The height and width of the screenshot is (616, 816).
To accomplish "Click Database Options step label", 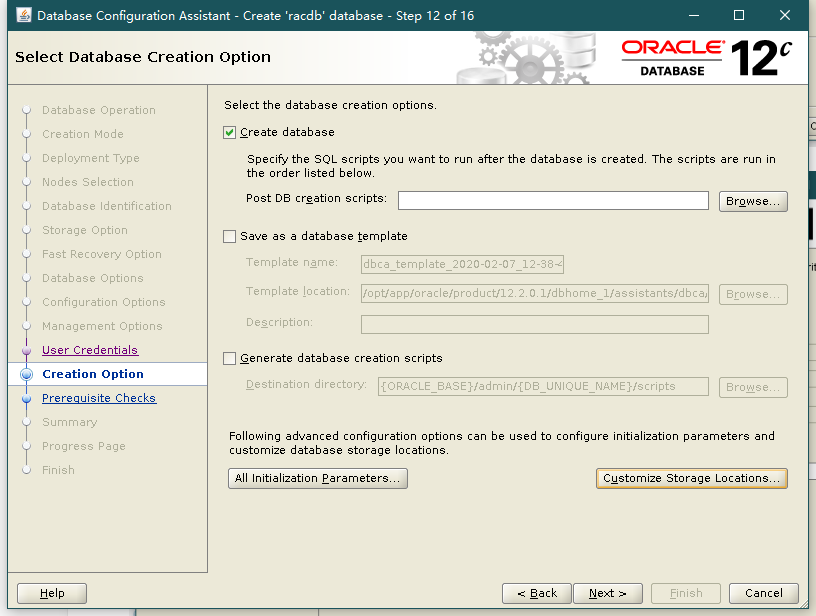I will click(x=93, y=278).
